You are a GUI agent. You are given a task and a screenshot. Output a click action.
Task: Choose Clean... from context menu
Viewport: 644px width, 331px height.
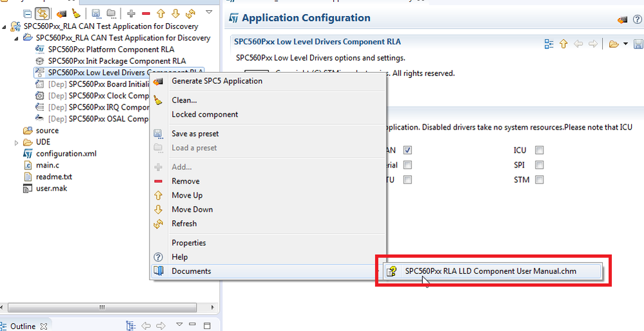pos(268,100)
